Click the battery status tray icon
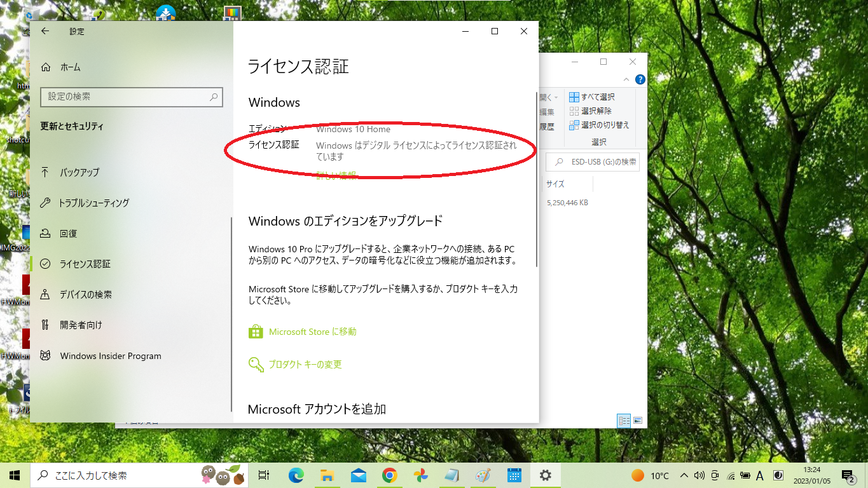The height and width of the screenshot is (488, 868). tap(744, 475)
